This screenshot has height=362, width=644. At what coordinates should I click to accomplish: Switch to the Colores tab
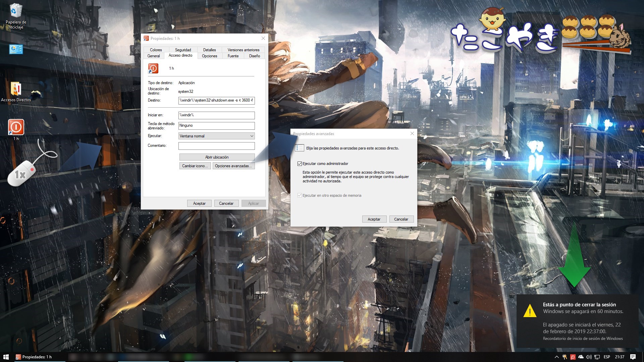click(x=156, y=50)
